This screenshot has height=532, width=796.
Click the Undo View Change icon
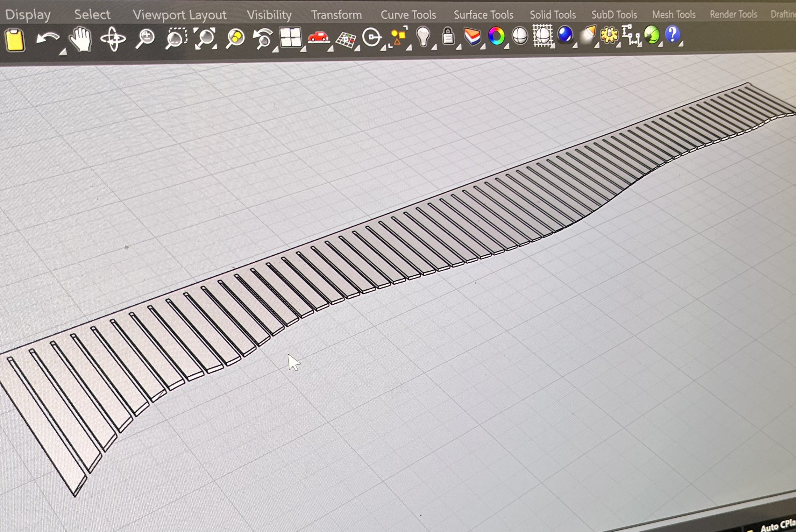tap(263, 38)
